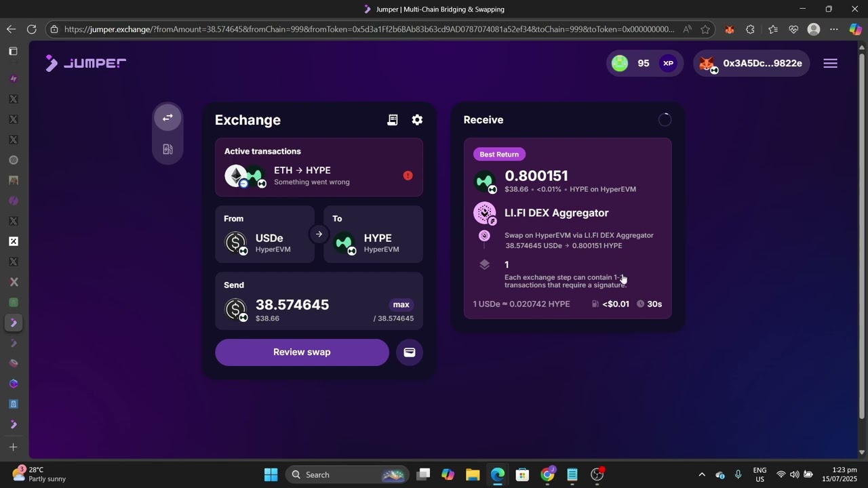868x488 pixels.
Task: Click ENG US language indicator
Action: point(760,474)
